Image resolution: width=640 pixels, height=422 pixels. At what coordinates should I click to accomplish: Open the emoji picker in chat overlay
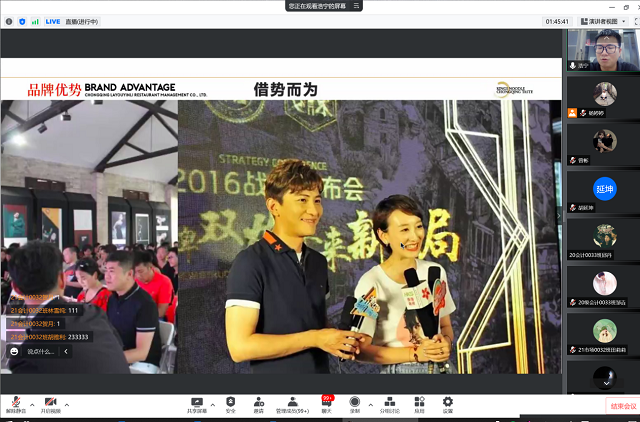[x=14, y=351]
